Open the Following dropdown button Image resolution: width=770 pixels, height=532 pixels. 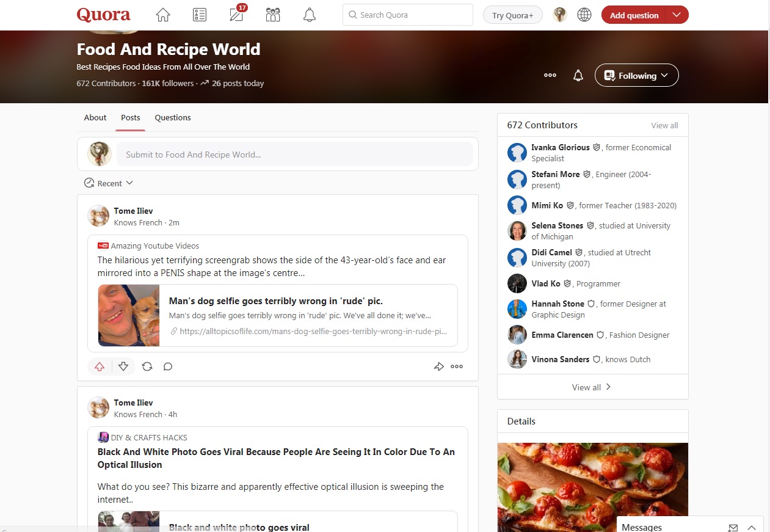636,75
